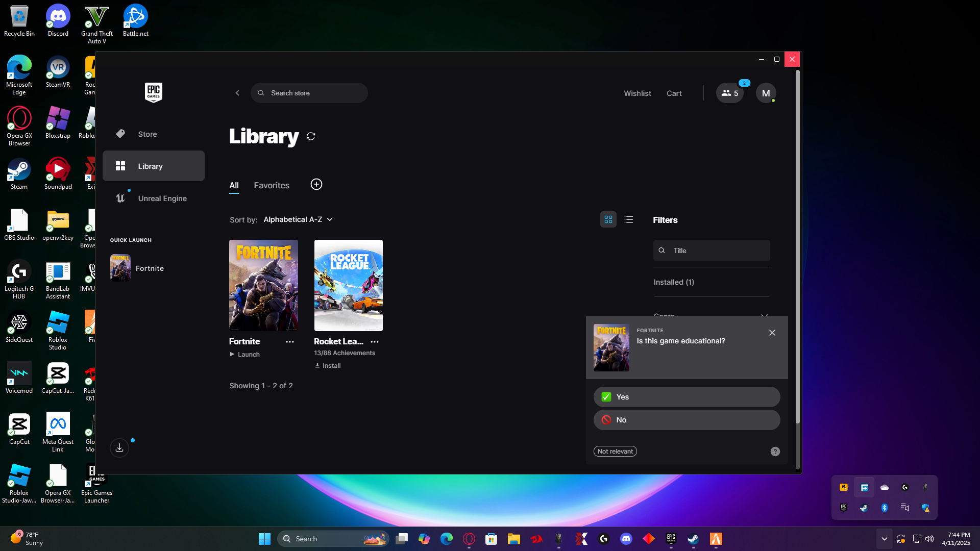Open the survey help question mark

[775, 452]
